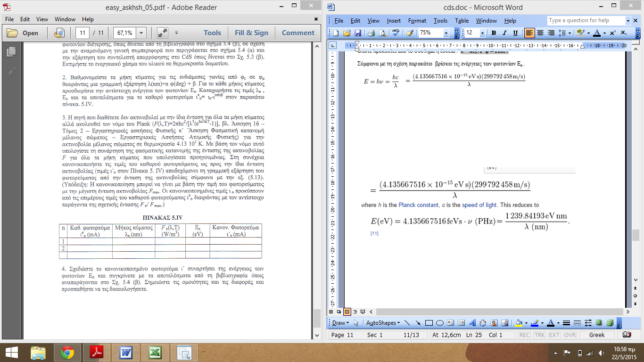Toggle Bold formatting in Word

pos(494,33)
